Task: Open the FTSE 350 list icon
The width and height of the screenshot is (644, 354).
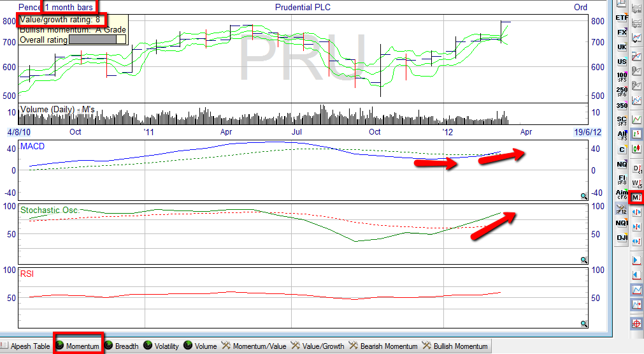Action: (622, 106)
